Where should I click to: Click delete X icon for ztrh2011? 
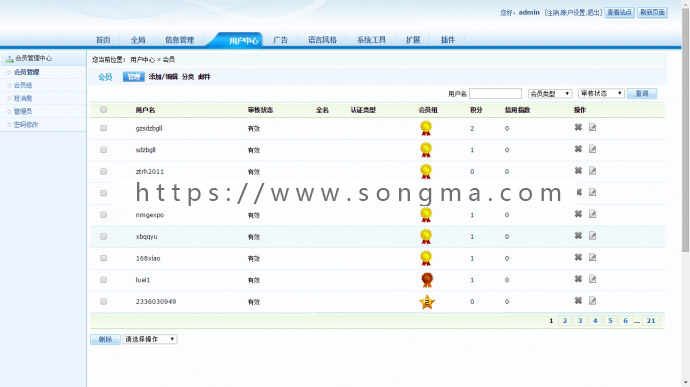[578, 171]
